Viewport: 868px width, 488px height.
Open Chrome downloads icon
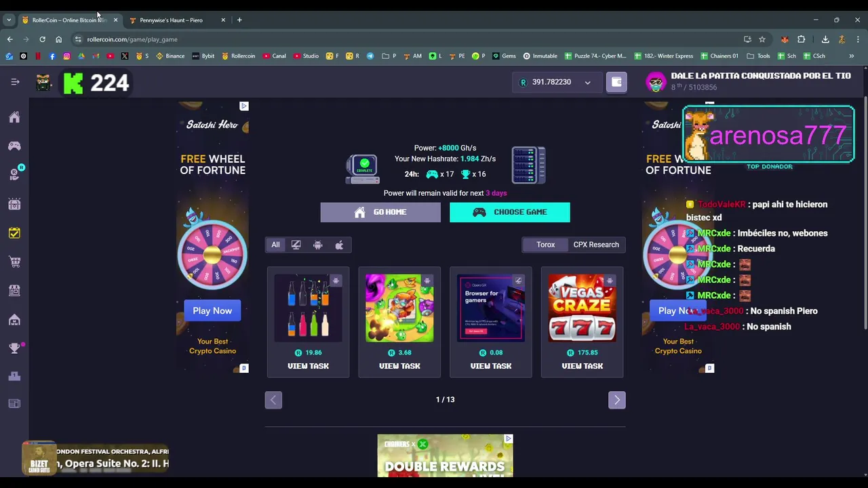pos(825,39)
